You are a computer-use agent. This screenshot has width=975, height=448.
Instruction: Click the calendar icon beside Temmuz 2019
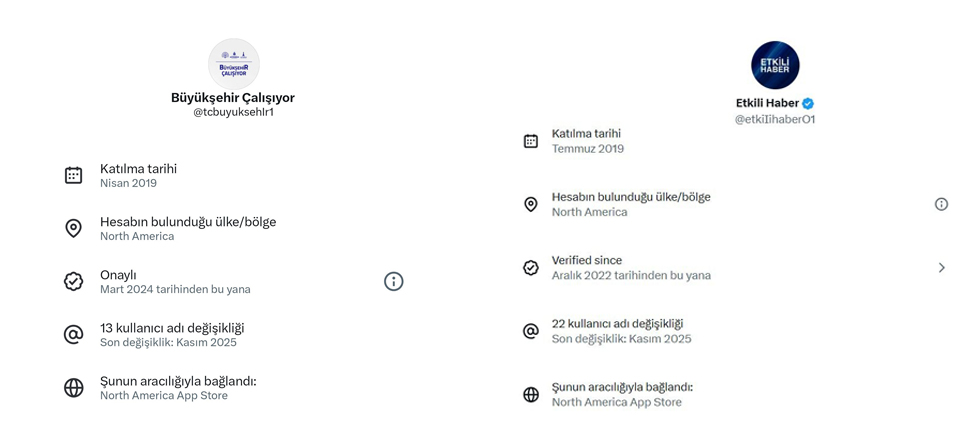pos(531,141)
